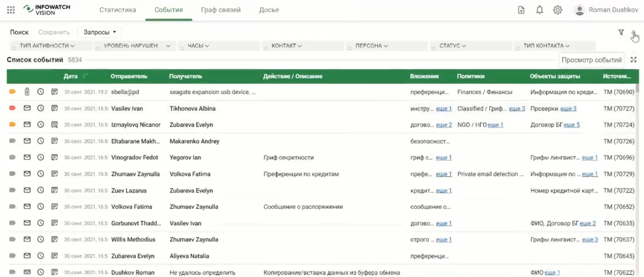Click source cell TM (70690)
Viewport: 644px width, 277px height.
619,92
